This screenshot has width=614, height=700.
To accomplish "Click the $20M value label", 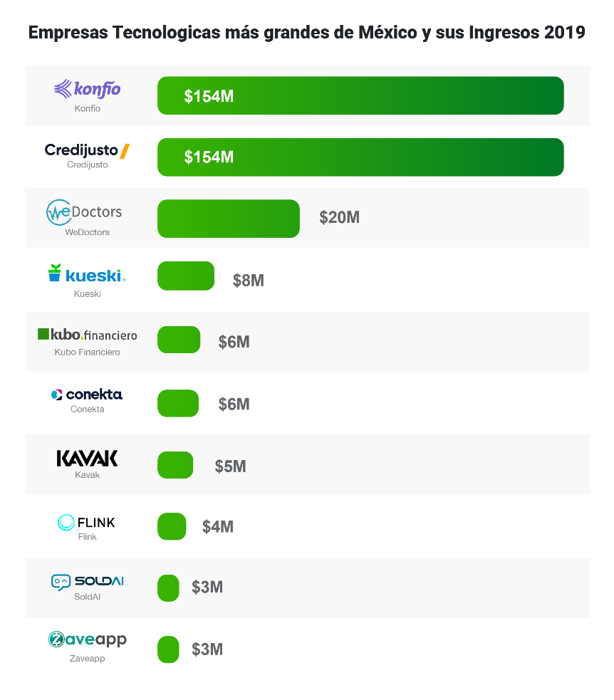I will pos(339,218).
